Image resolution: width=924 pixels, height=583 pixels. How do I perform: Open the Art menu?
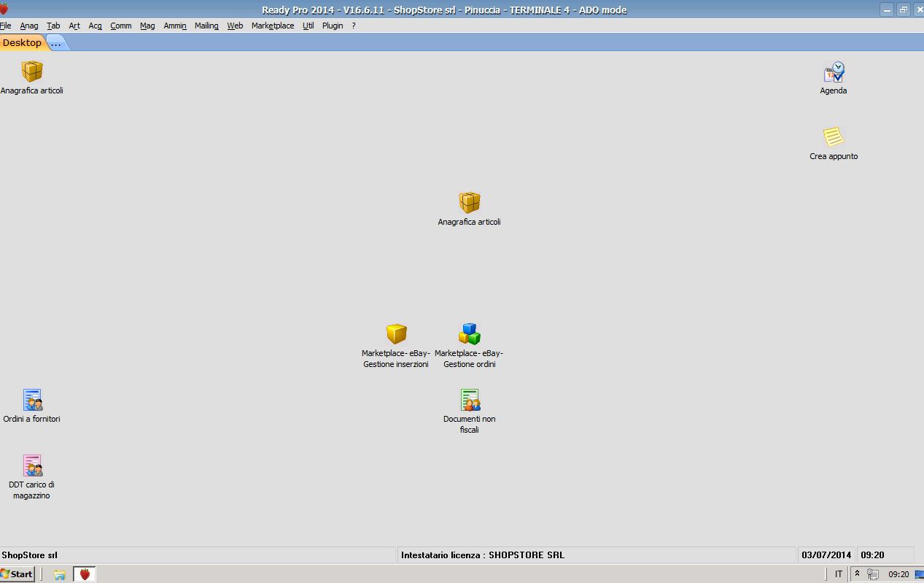74,26
